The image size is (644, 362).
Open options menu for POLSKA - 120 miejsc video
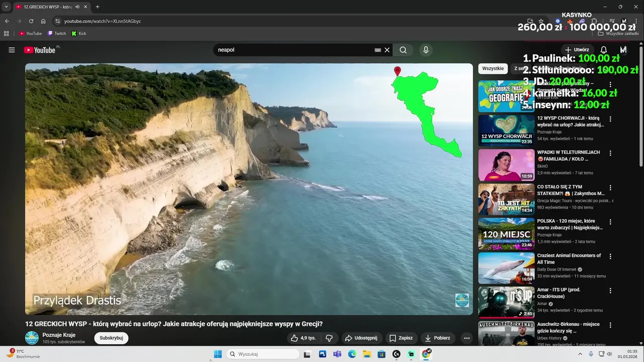coord(610,222)
